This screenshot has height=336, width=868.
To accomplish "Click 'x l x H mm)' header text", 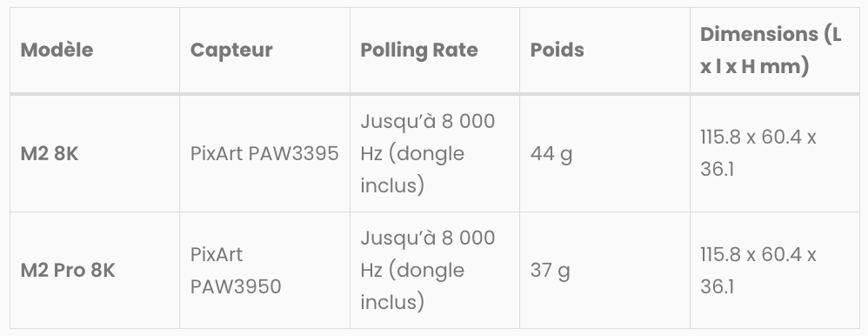I will pos(755,66).
